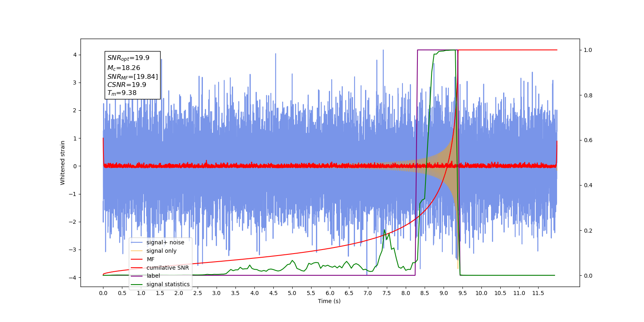Click the 'Whitened strain' y-axis label
The image size is (644, 322).
62,163
